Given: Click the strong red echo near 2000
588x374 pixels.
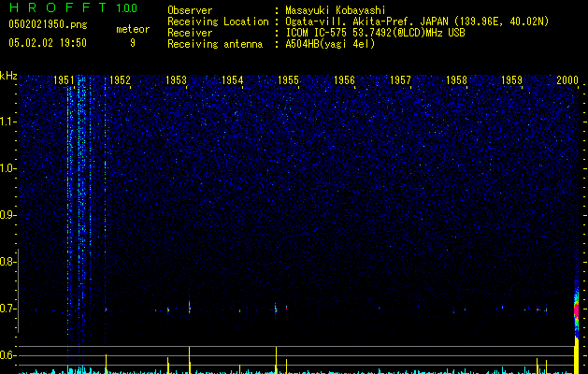Looking at the screenshot, I should 577,310.
